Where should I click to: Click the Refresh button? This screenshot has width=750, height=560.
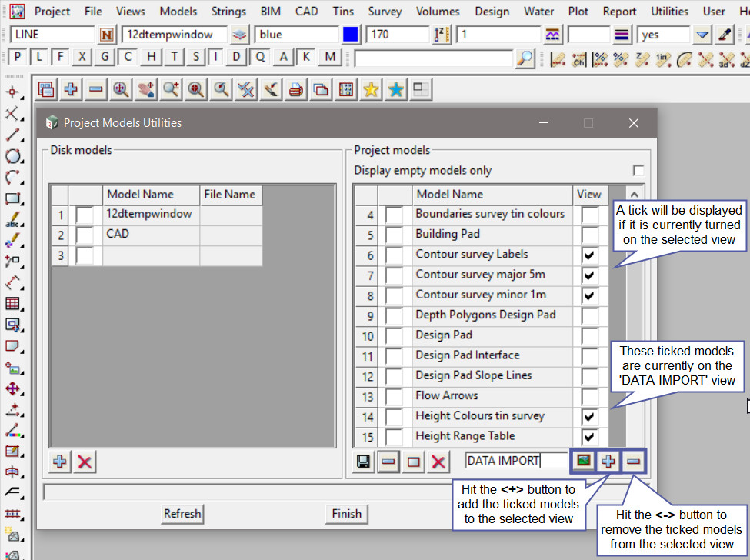(x=182, y=513)
